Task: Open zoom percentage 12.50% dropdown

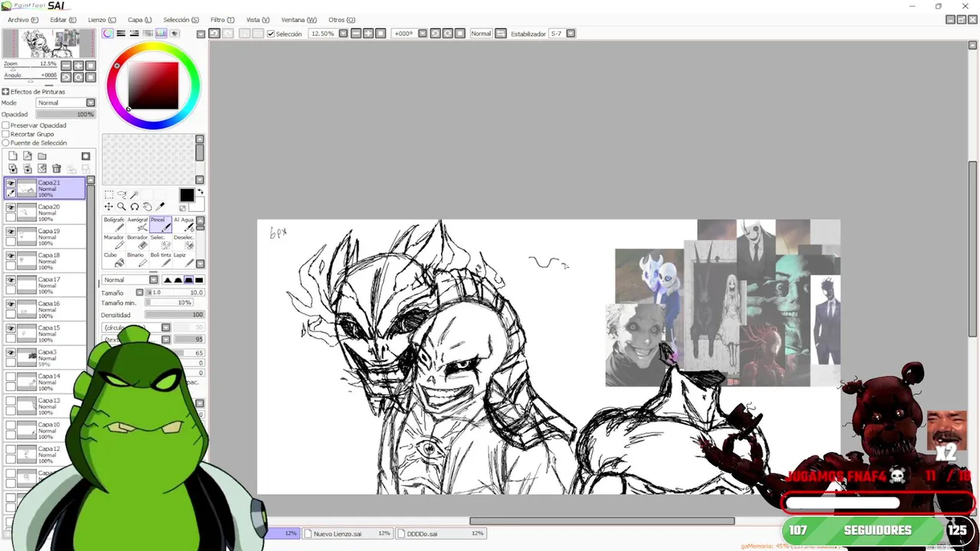Action: pos(343,34)
